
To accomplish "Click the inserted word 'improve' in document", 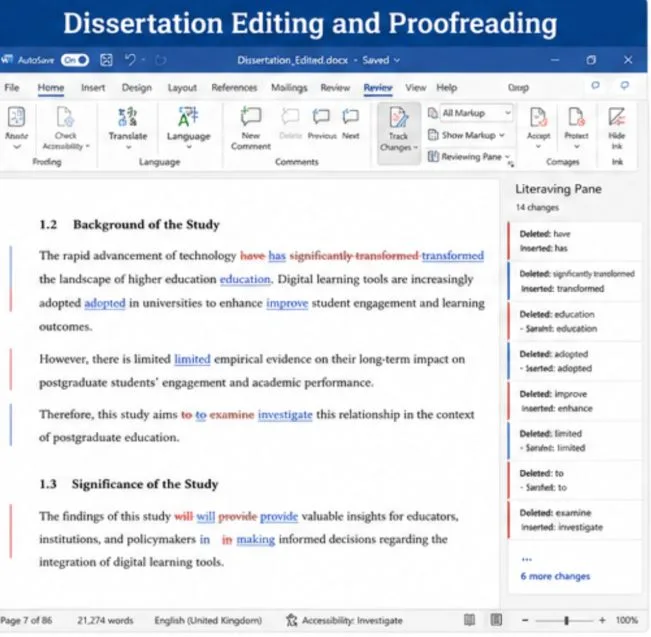I will click(x=287, y=304).
